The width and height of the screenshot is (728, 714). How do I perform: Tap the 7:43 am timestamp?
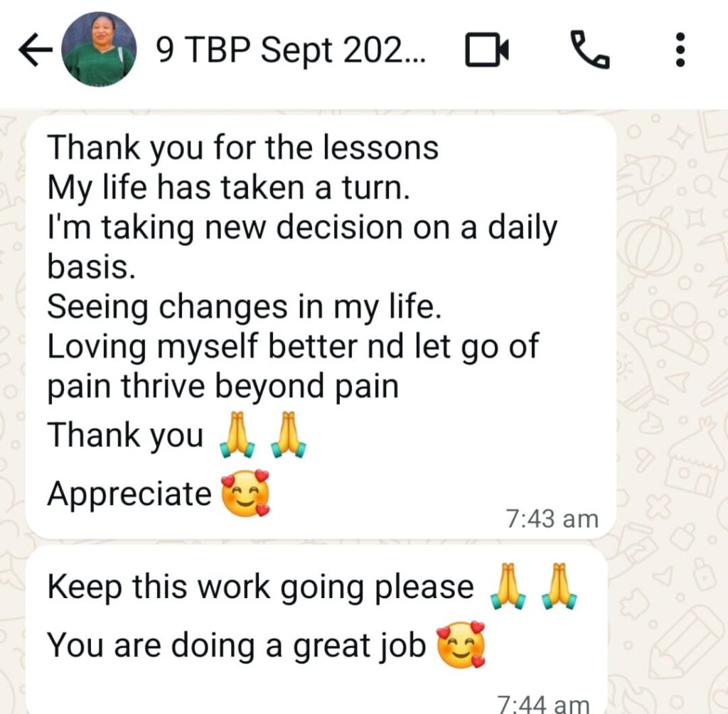(552, 519)
